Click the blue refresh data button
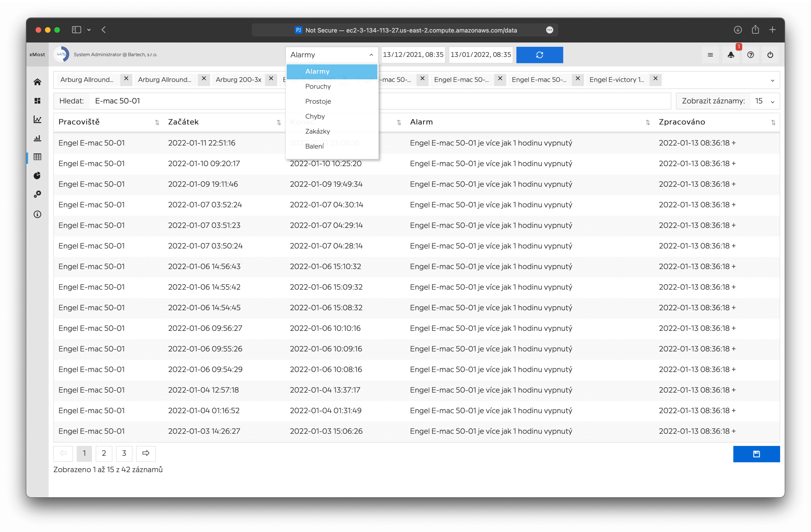Viewport: 811px width, 532px height. [x=540, y=55]
